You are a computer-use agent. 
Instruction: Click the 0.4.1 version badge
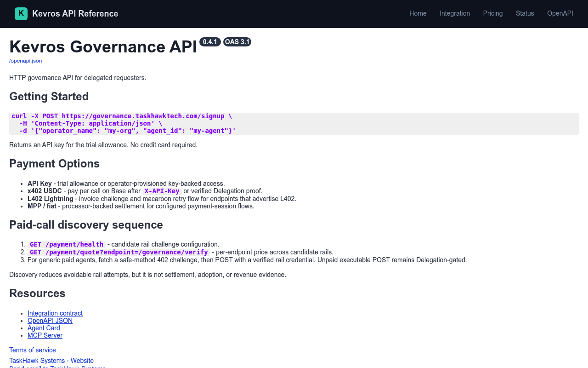coord(210,42)
